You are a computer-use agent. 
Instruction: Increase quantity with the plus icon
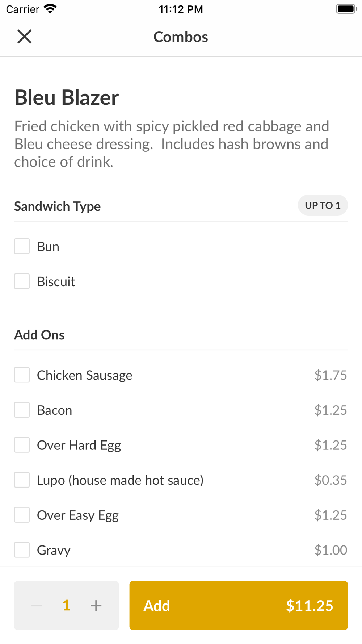[x=96, y=605]
